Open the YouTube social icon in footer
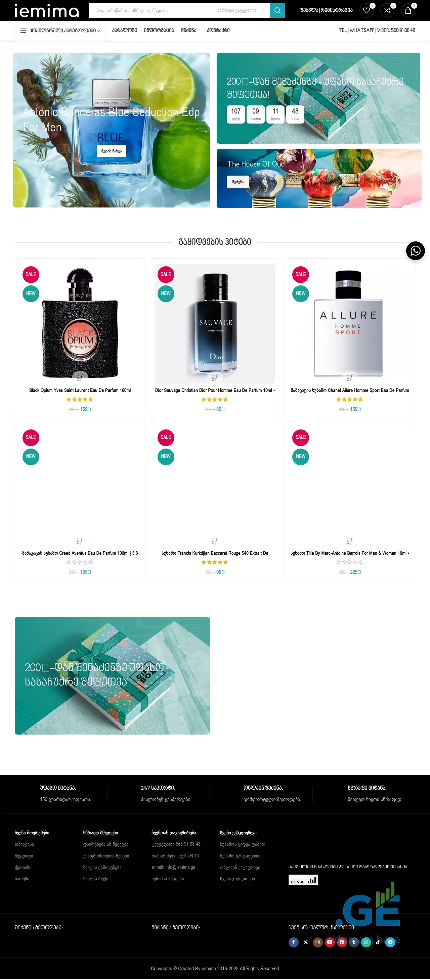Viewport: 430px width, 980px height. pos(330,942)
